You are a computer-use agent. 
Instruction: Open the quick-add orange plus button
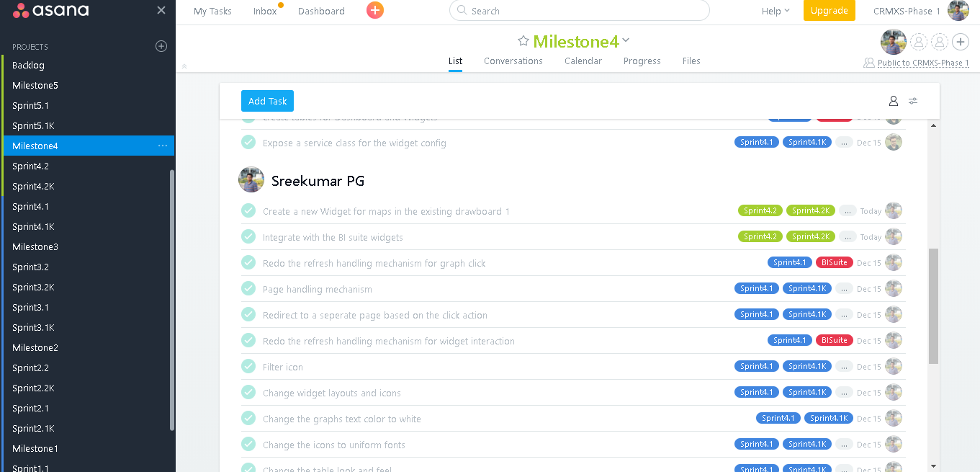tap(374, 11)
